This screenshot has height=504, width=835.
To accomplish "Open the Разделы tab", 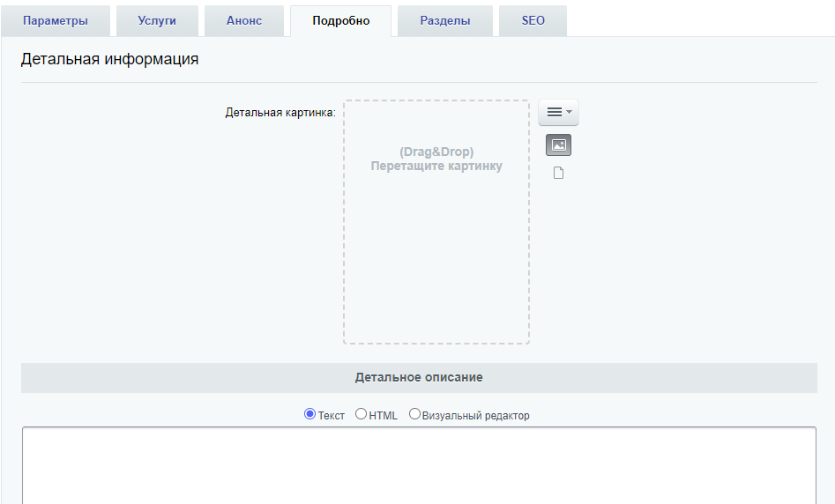I will [x=445, y=21].
